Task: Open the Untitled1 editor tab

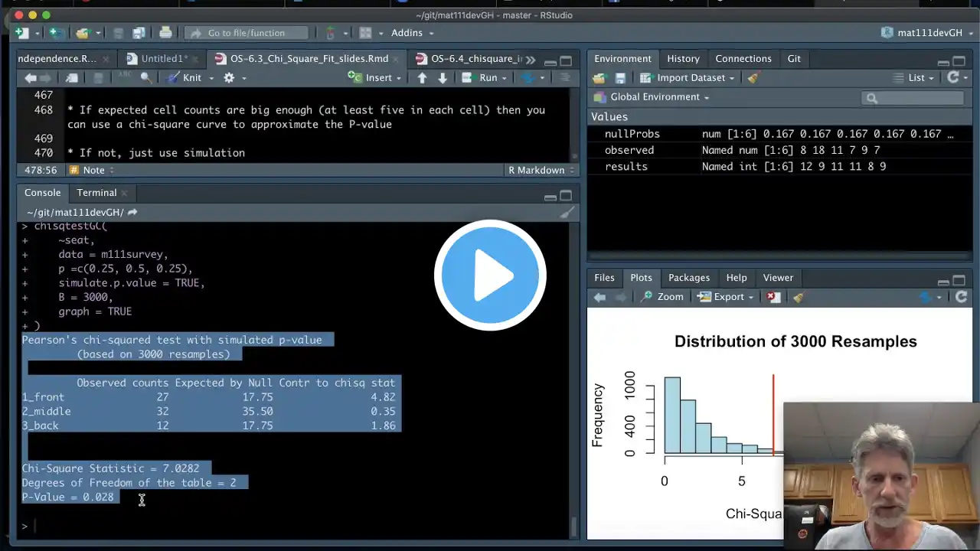Action: [164, 59]
